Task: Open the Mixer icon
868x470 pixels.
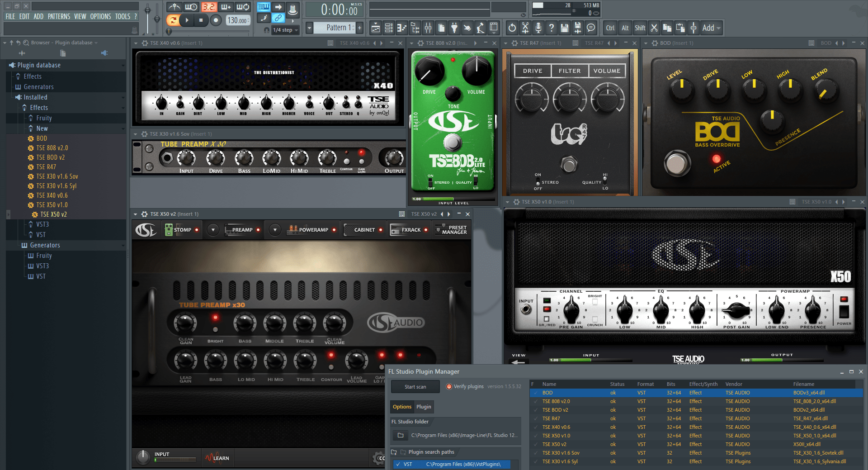Action: (x=428, y=28)
